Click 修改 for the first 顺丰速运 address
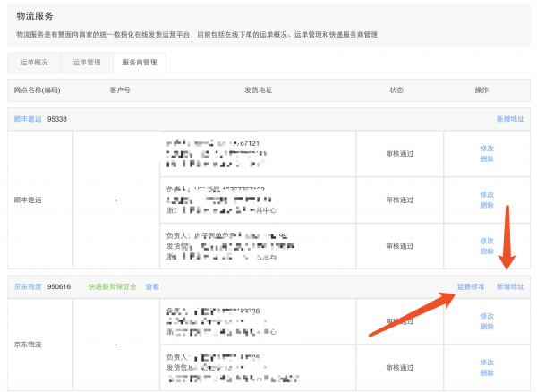Image resolution: width=537 pixels, height=392 pixels. pyautogui.click(x=487, y=148)
